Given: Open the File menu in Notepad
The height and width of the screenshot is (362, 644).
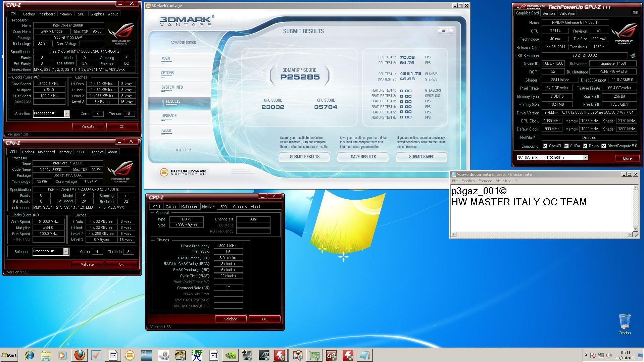Looking at the screenshot, I should (455, 181).
